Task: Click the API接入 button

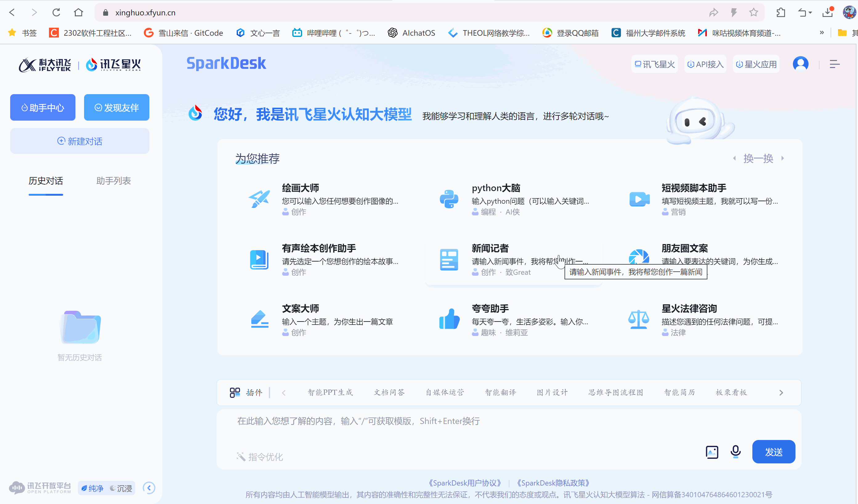Action: [x=705, y=64]
